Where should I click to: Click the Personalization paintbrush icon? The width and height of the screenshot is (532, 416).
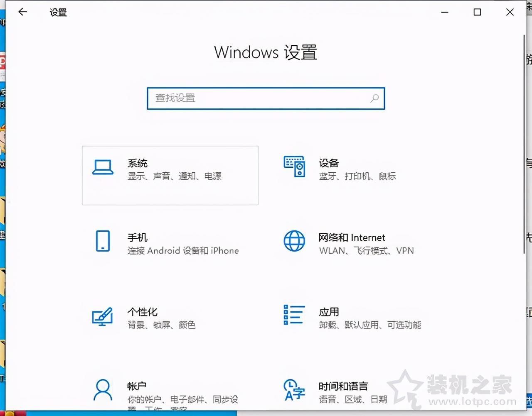coord(102,316)
